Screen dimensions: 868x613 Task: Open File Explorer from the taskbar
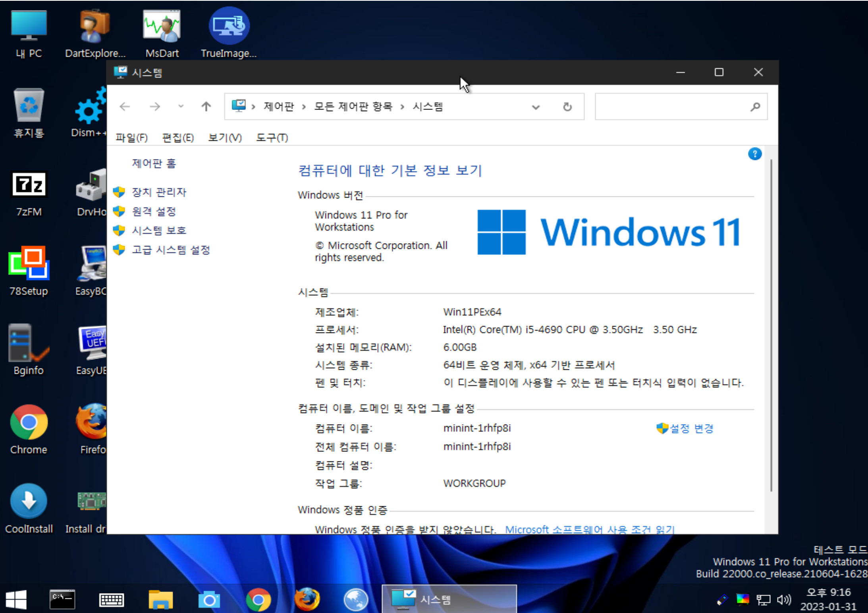tap(161, 599)
